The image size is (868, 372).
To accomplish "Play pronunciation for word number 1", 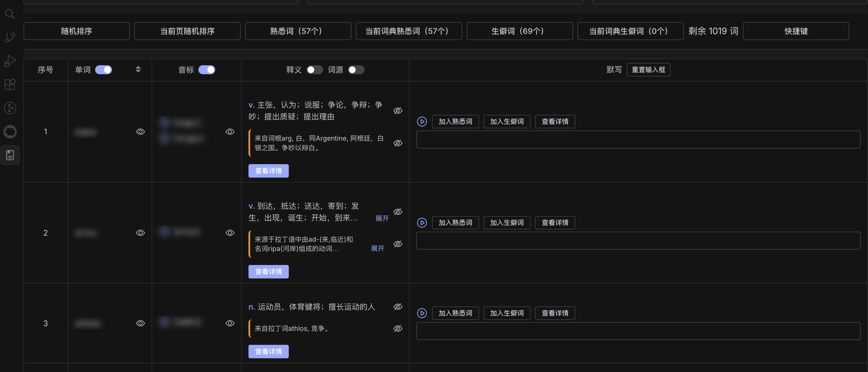I will 422,121.
